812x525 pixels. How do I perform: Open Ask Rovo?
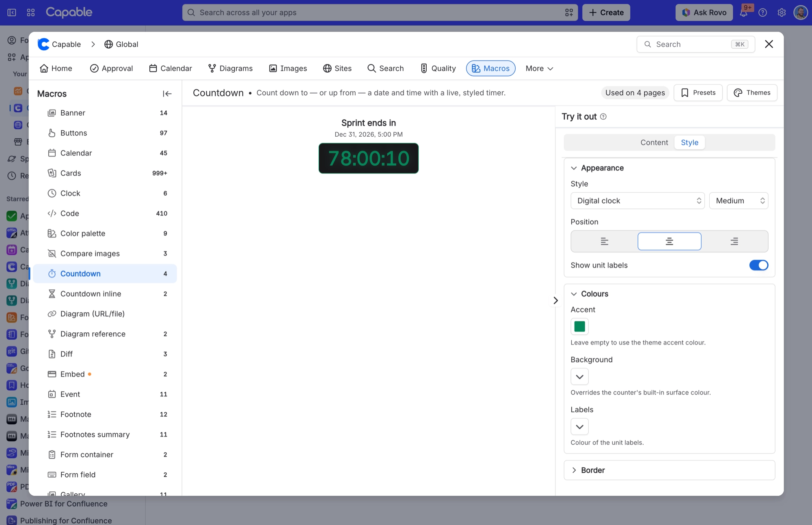point(704,13)
